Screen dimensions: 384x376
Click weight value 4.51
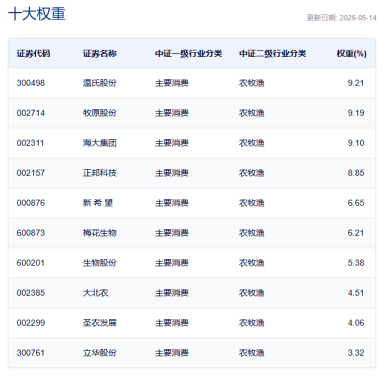pyautogui.click(x=356, y=293)
